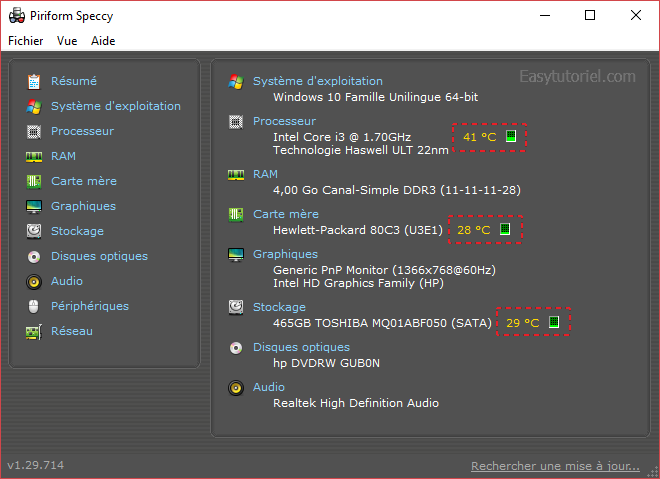This screenshot has width=660, height=479.
Task: Click the mouse icon beside sidebar Périphériques
Action: point(34,306)
